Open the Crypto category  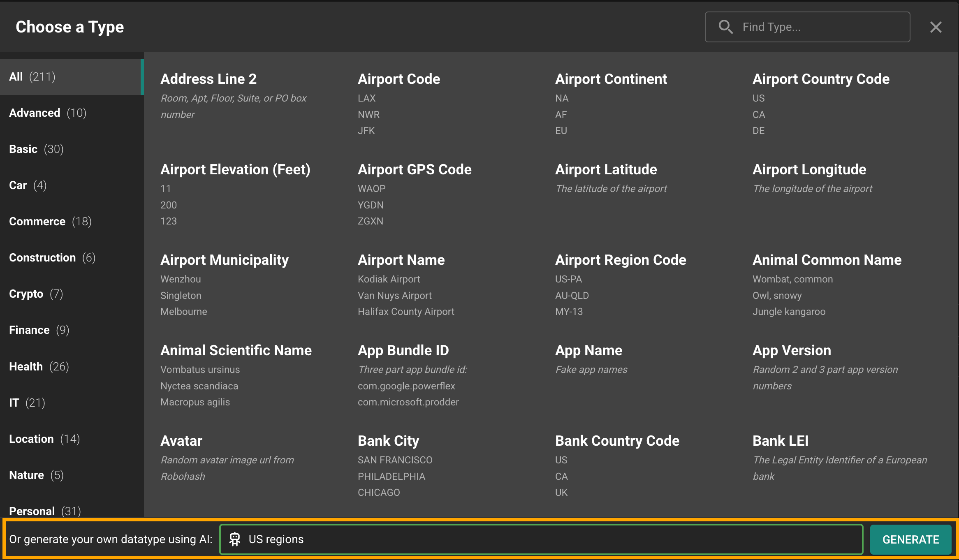click(36, 294)
